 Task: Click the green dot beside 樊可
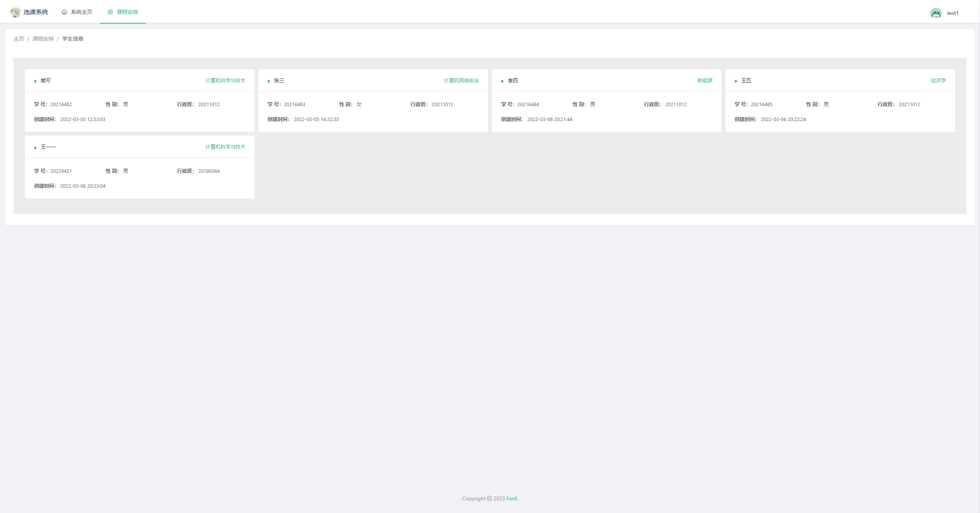(x=35, y=81)
